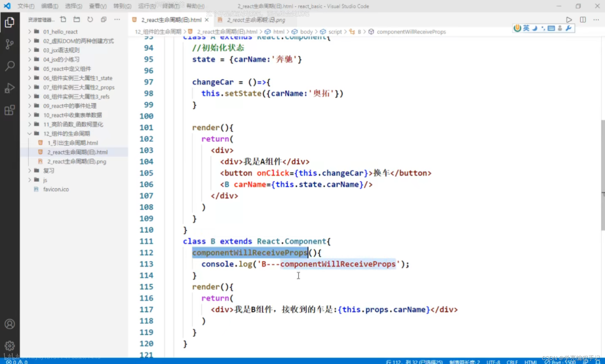Expand the 复习 folder
The height and width of the screenshot is (364, 605).
click(x=74, y=170)
